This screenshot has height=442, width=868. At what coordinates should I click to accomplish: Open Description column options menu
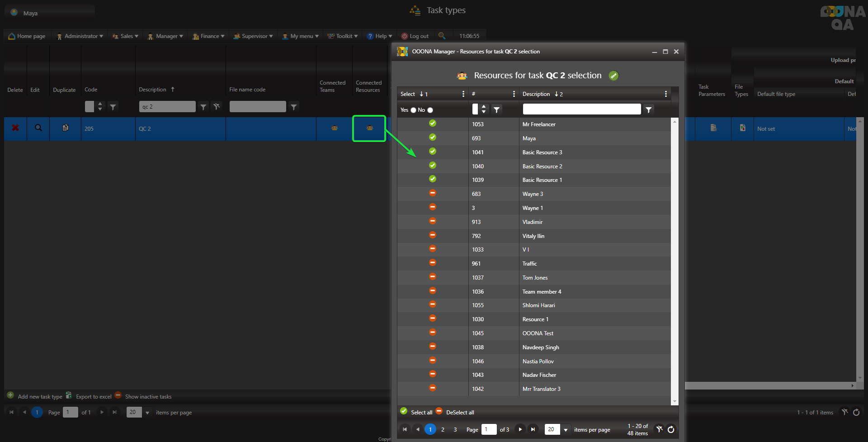pyautogui.click(x=665, y=94)
